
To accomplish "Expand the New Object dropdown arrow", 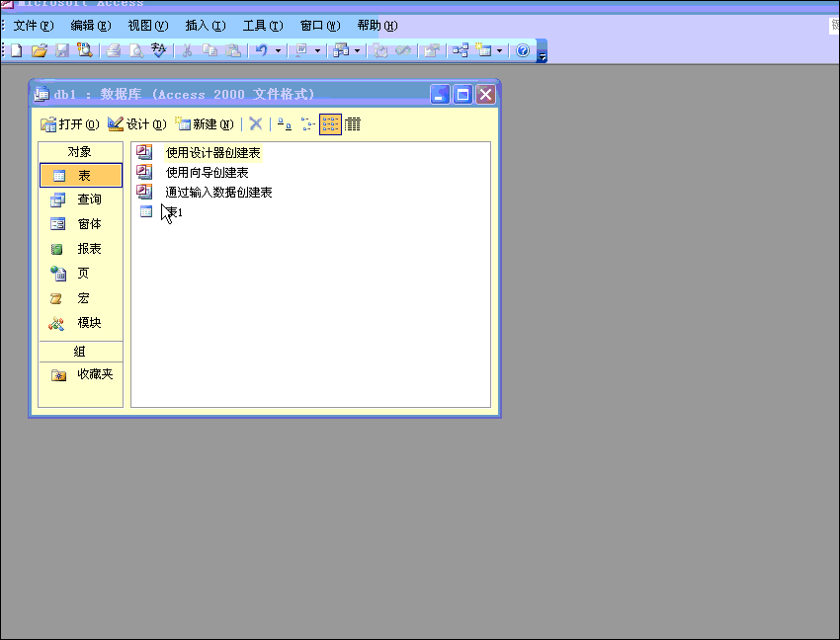I will click(x=499, y=51).
